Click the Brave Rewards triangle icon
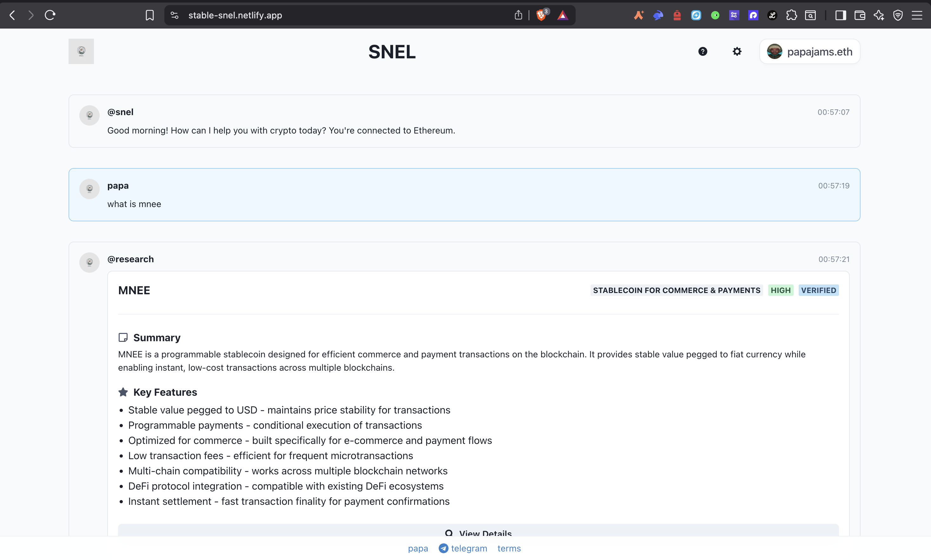Viewport: 931px width, 560px height. [563, 15]
